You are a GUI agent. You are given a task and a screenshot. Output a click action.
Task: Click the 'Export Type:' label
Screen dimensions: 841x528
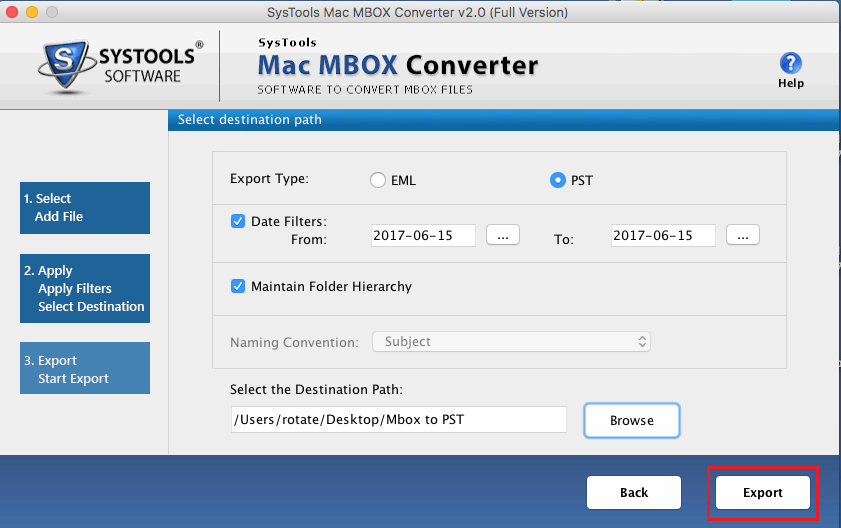269,179
